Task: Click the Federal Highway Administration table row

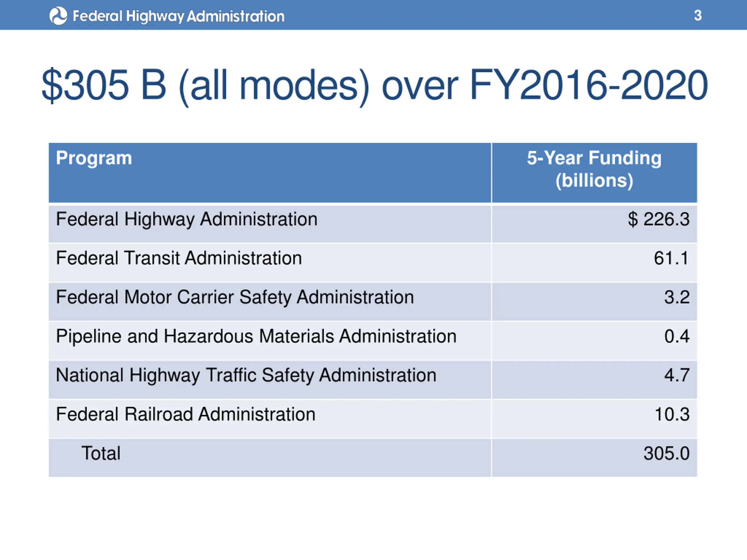Action: pyautogui.click(x=186, y=219)
